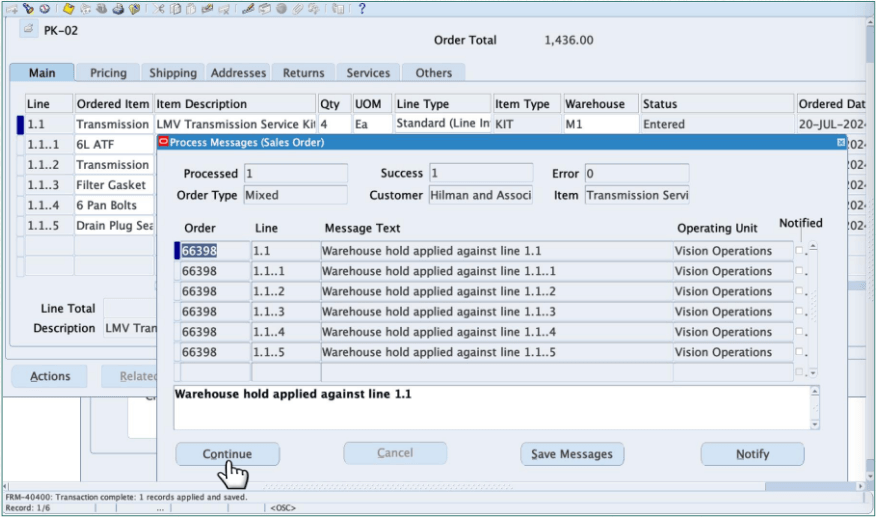
Task: Click the Continue button
Action: [x=227, y=454]
